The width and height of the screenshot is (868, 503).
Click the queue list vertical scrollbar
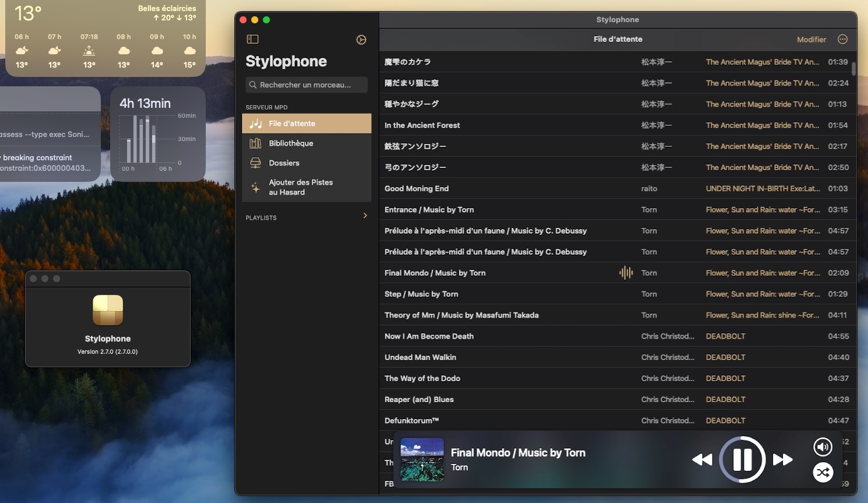(x=853, y=69)
